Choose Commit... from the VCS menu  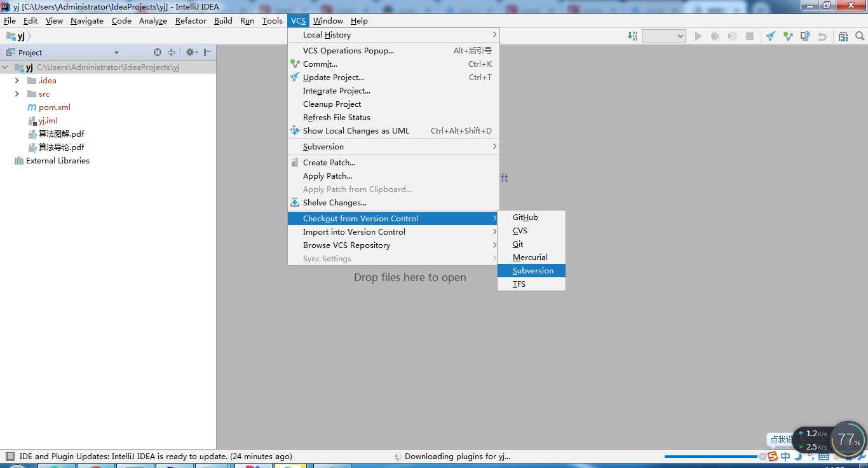393,64
